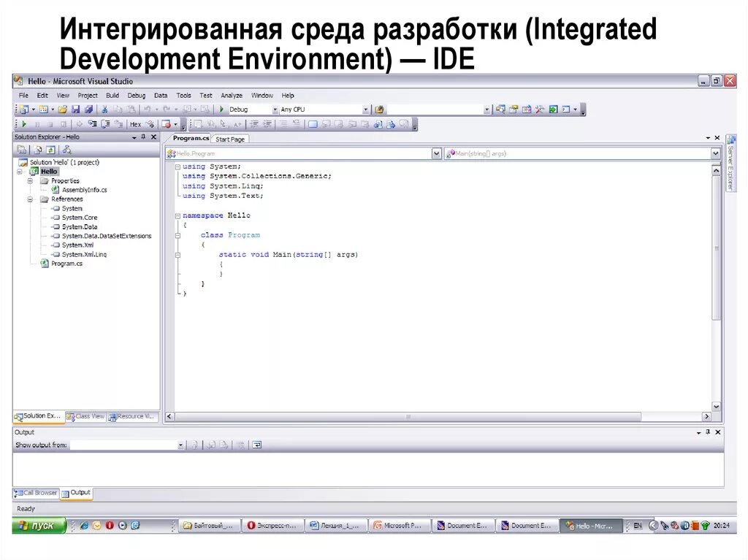748x560 pixels.
Task: Select System.Core reference
Action: tap(80, 218)
